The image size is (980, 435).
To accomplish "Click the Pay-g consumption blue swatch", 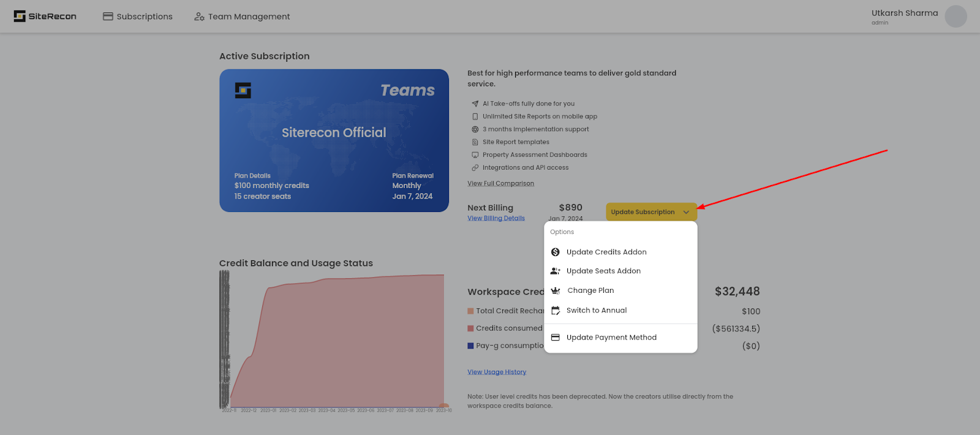I will [470, 346].
